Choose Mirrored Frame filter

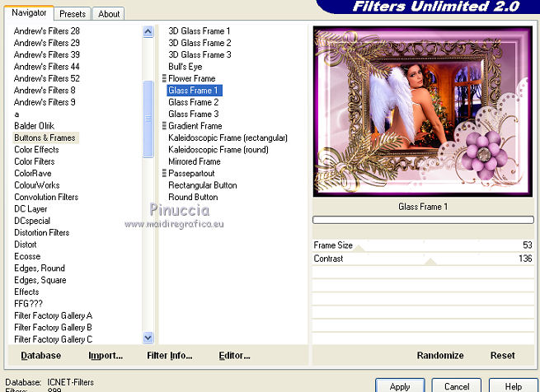195,161
